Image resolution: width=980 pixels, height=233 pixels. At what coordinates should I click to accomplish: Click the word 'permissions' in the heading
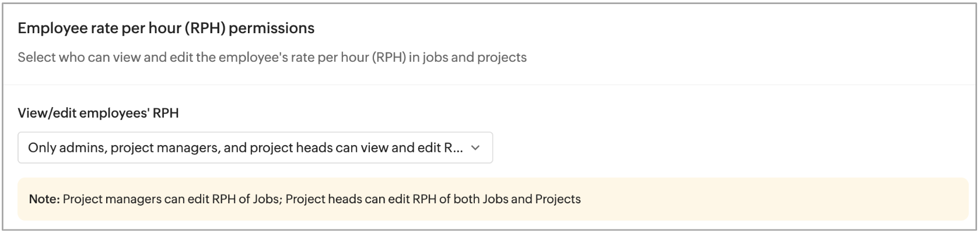[272, 28]
